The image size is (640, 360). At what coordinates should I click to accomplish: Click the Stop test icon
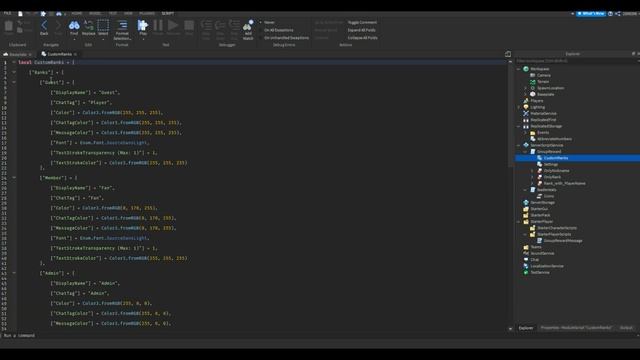pyautogui.click(x=189, y=26)
